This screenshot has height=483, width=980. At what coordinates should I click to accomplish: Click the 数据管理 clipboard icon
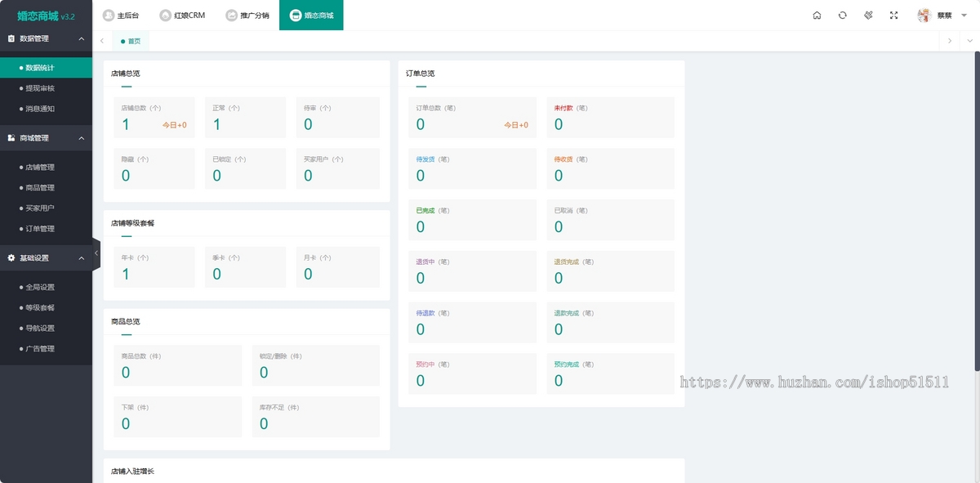tap(11, 38)
